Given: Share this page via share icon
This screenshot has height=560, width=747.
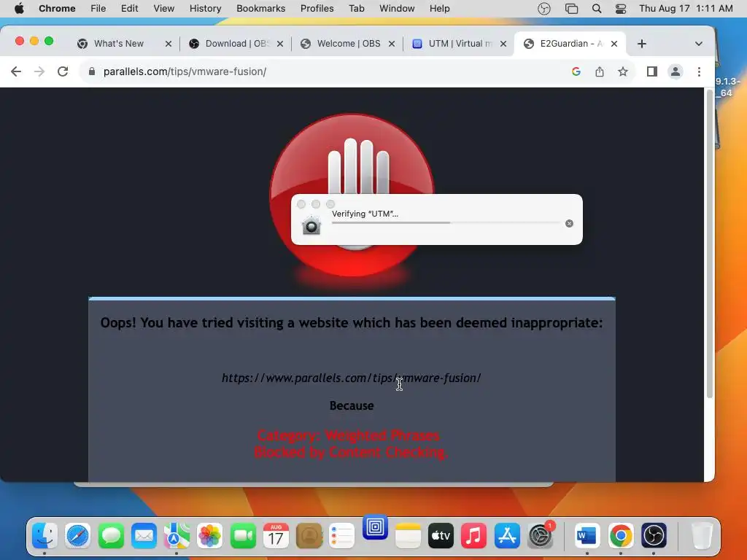Looking at the screenshot, I should pyautogui.click(x=600, y=71).
